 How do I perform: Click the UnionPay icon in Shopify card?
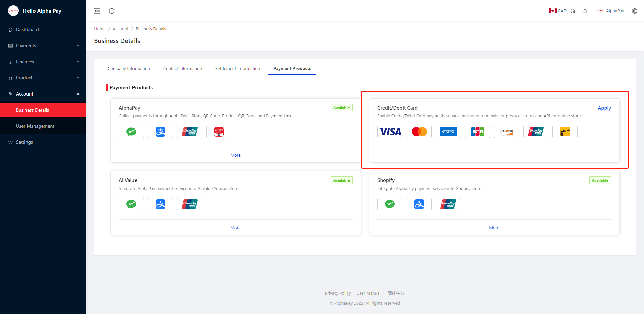tap(448, 204)
